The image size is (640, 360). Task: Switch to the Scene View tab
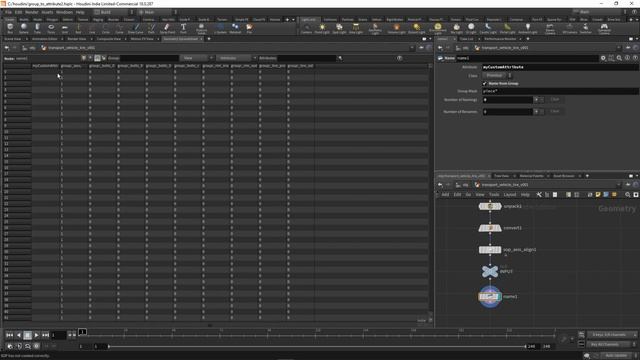[x=13, y=39]
